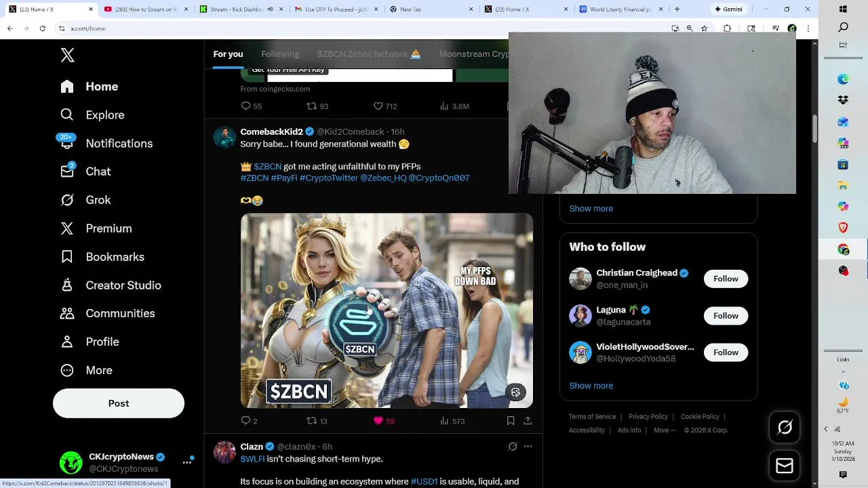Follow Laguna
Viewport: 868px width, 488px height.
point(726,316)
